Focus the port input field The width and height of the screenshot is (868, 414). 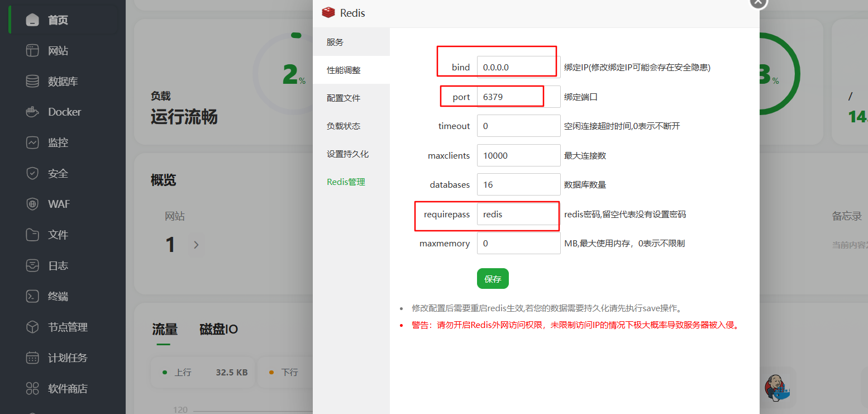[x=519, y=97]
